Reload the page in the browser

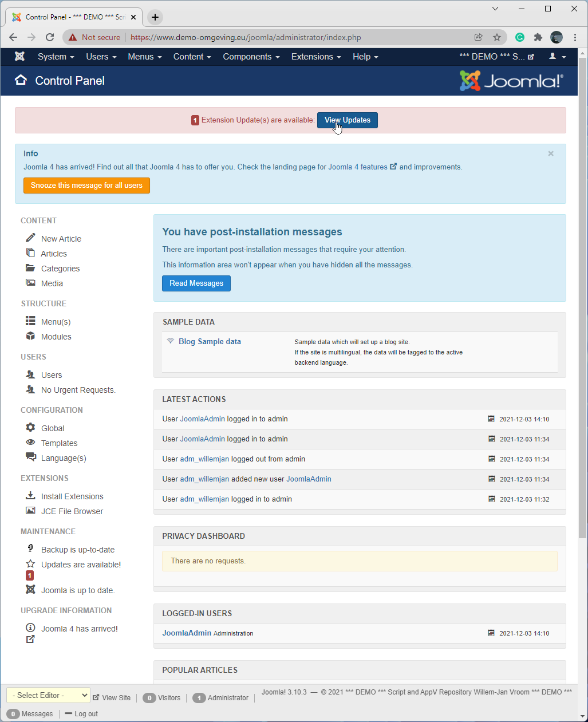coord(50,37)
